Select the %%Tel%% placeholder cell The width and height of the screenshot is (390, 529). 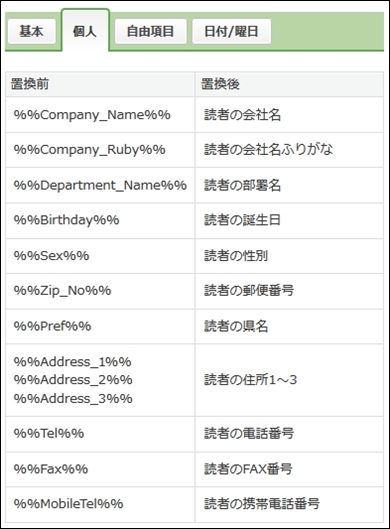coord(100,434)
